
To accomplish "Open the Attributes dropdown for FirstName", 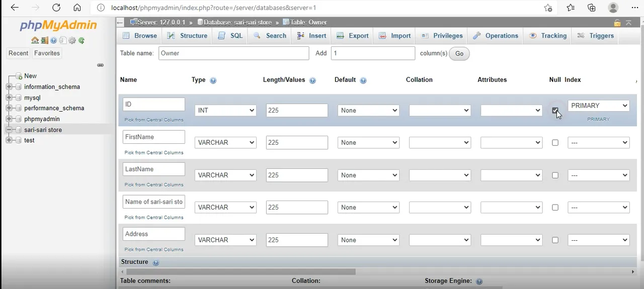I will click(x=511, y=143).
